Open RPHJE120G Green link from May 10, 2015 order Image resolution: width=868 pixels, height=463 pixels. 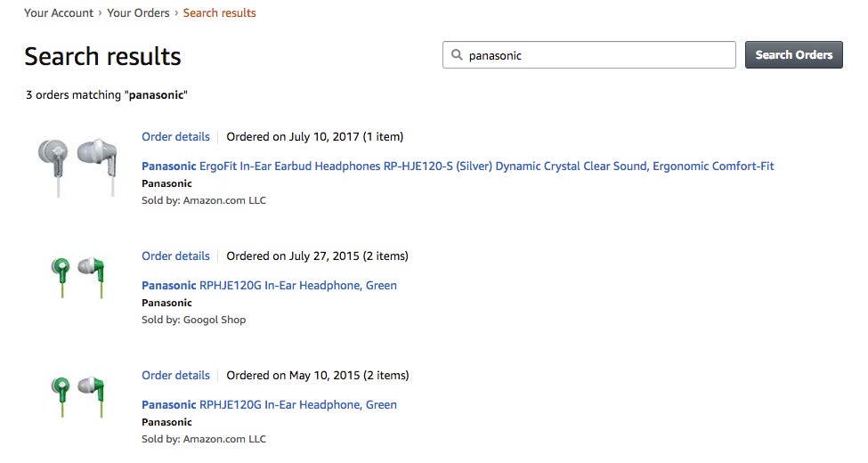(x=269, y=405)
